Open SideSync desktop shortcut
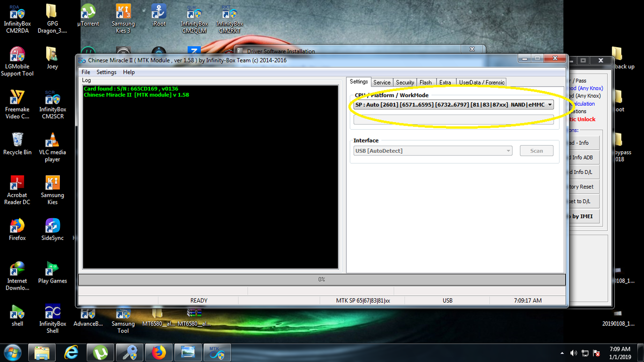This screenshot has height=362, width=644. pyautogui.click(x=52, y=230)
